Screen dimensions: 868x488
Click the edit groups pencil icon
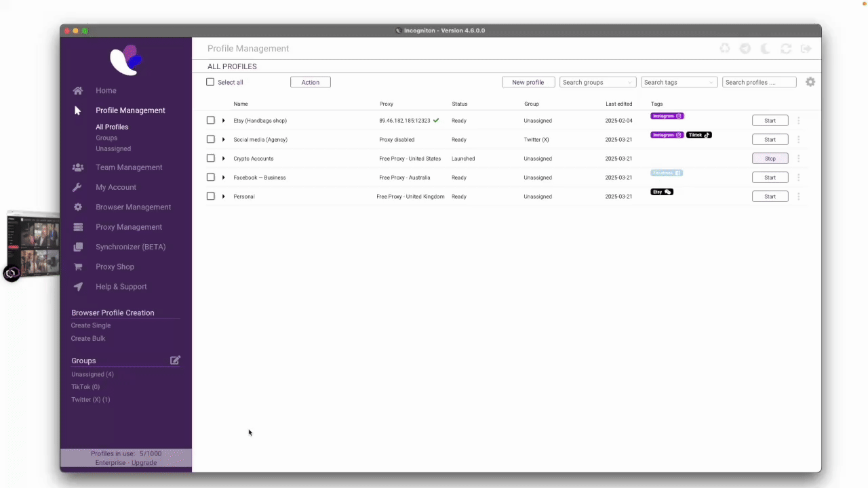tap(175, 361)
